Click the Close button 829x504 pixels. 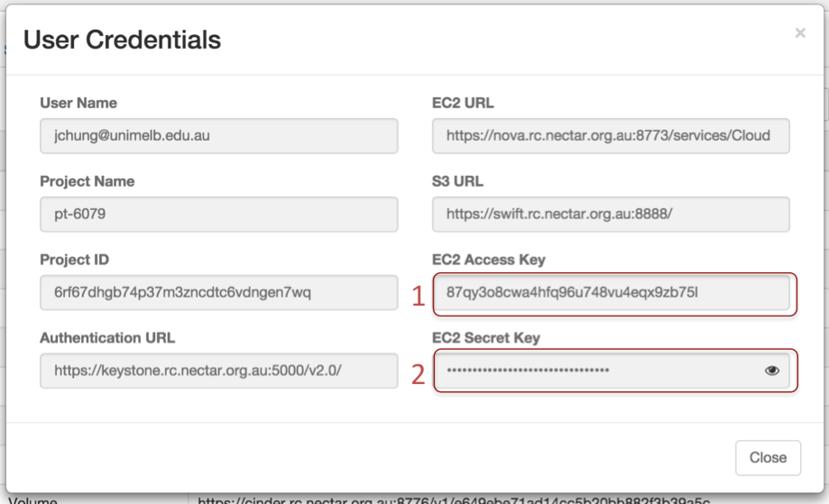768,458
